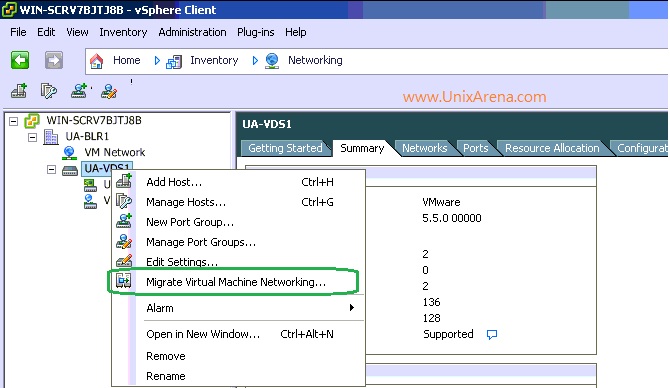Click the Inventory icon in breadcrumb

pyautogui.click(x=174, y=62)
